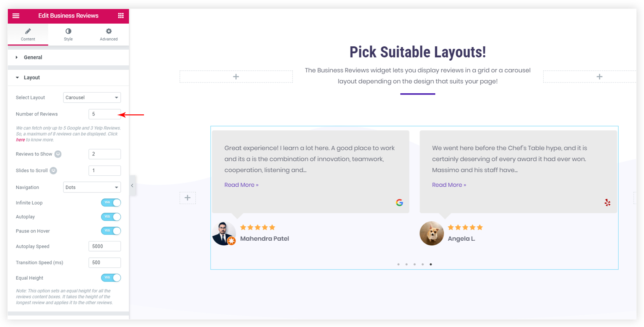Disable the Autoplay switch

click(111, 217)
